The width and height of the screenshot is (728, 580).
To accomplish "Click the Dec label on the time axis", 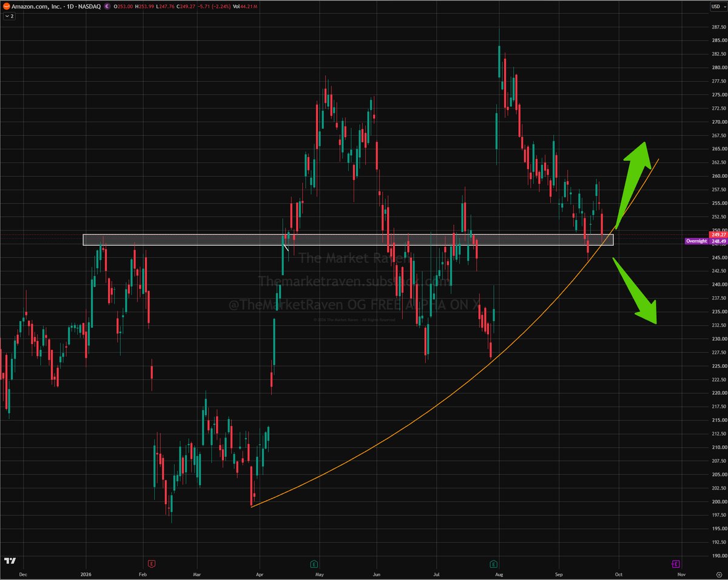I will pos(22,573).
